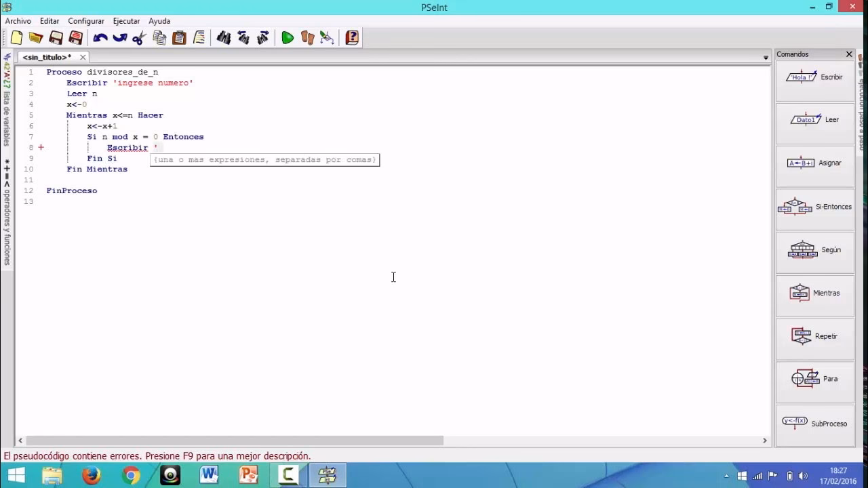Open Find with the binoculars icon

click(x=224, y=38)
